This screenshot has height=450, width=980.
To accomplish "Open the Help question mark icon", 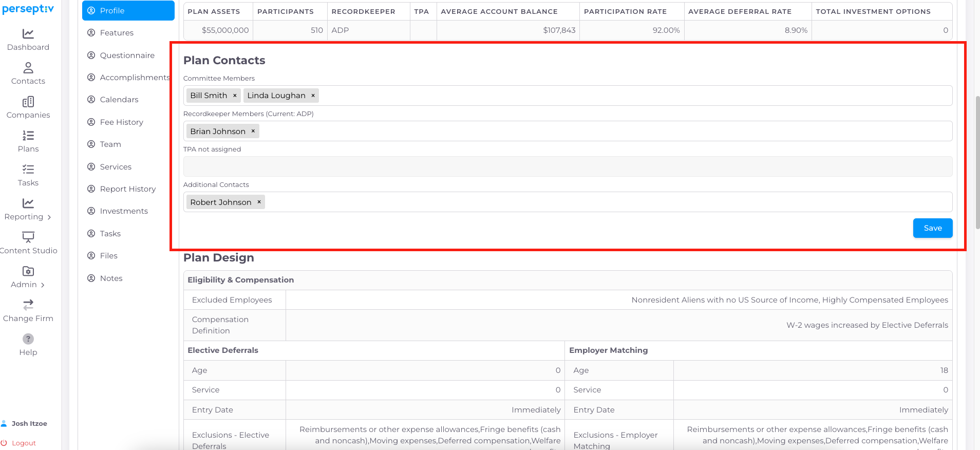I will coord(28,339).
